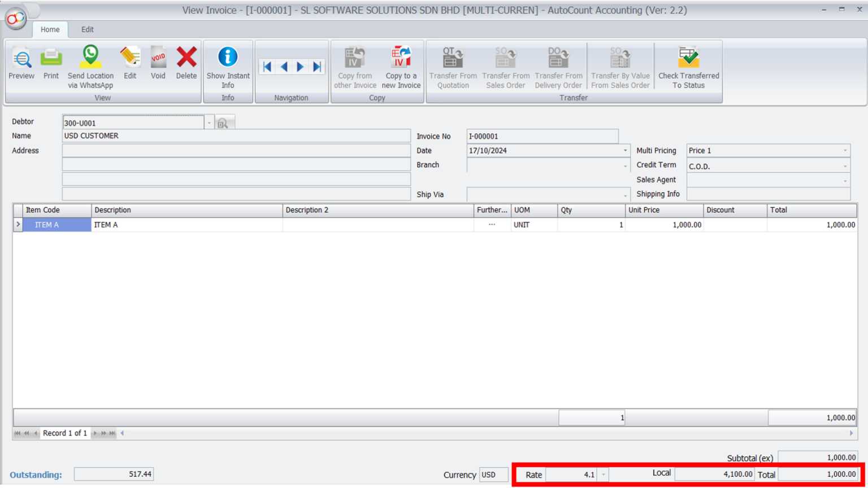Jump to last invoice record
This screenshot has height=488, width=868.
click(317, 67)
